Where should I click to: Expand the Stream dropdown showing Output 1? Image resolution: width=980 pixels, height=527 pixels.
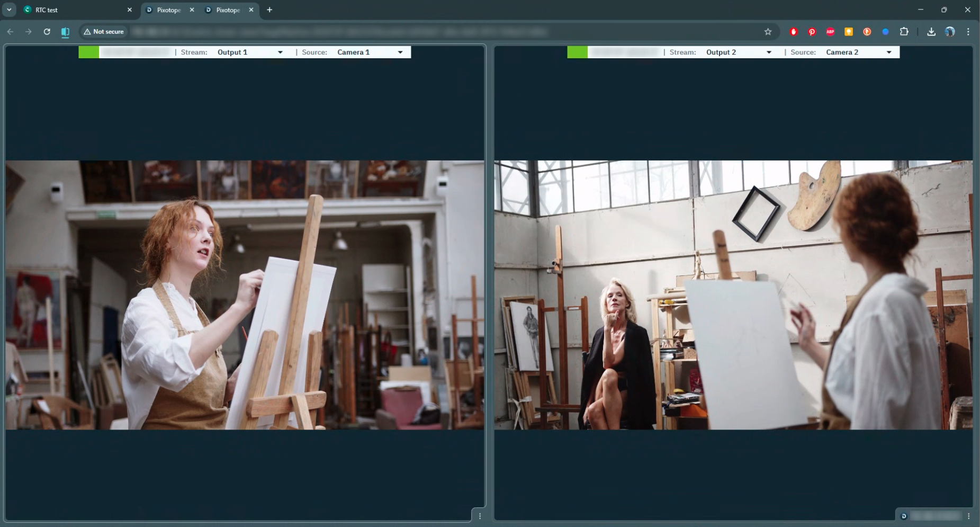pyautogui.click(x=250, y=52)
